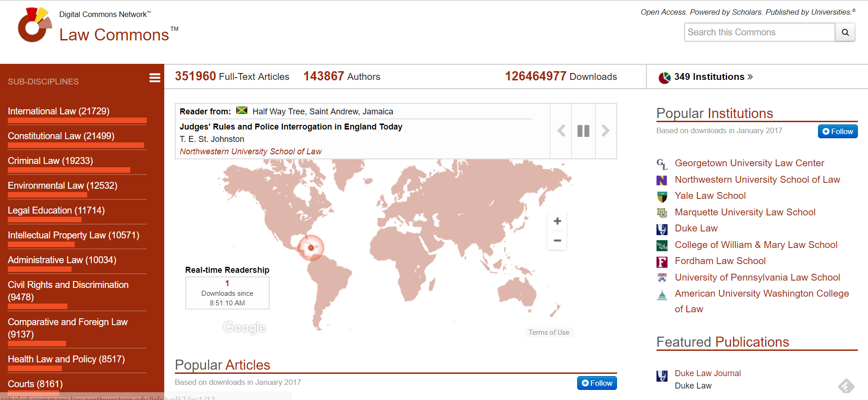Go to previous reader slide
This screenshot has height=400, width=868.
tap(561, 131)
